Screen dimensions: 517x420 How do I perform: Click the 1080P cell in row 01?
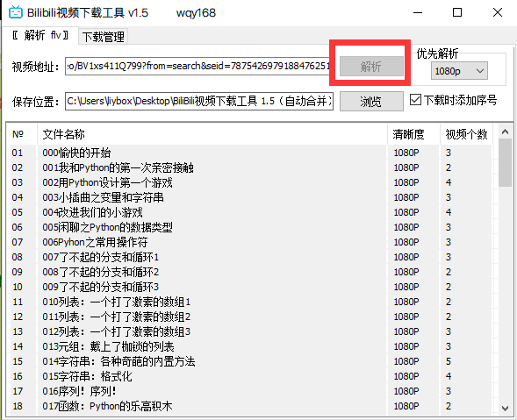[x=406, y=153]
